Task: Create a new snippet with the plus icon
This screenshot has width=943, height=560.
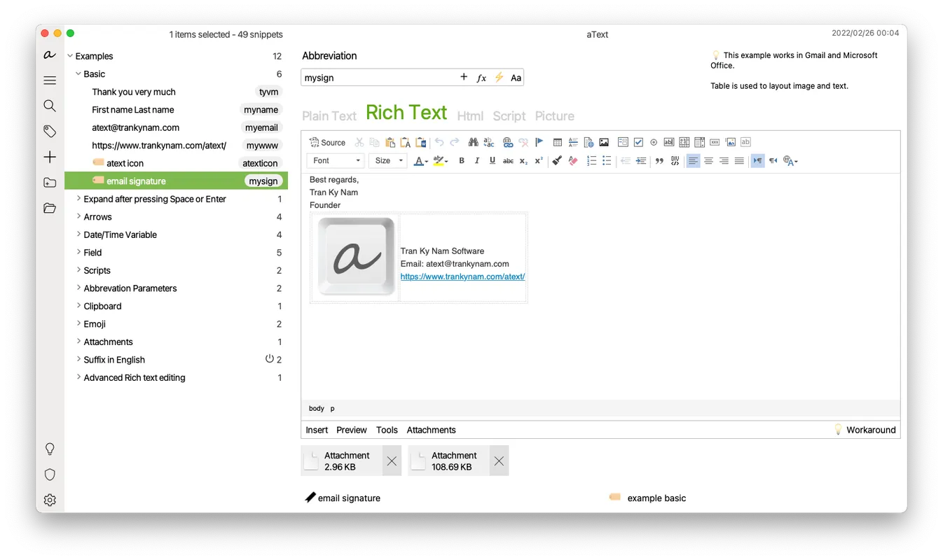Action: click(50, 157)
